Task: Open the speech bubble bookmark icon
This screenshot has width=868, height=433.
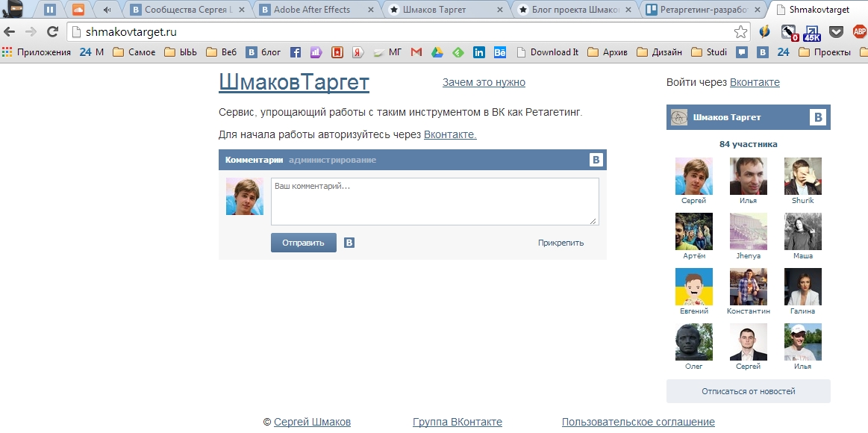Action: tap(742, 52)
